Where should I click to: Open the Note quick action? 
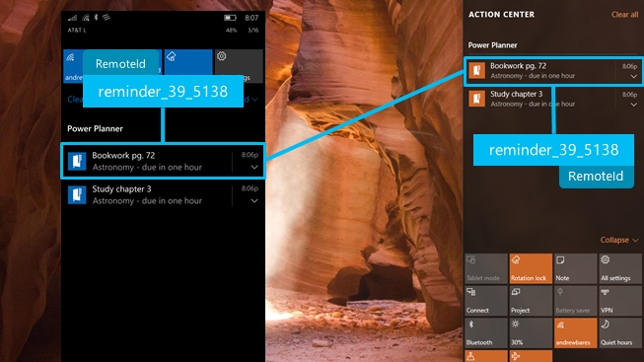pos(575,268)
